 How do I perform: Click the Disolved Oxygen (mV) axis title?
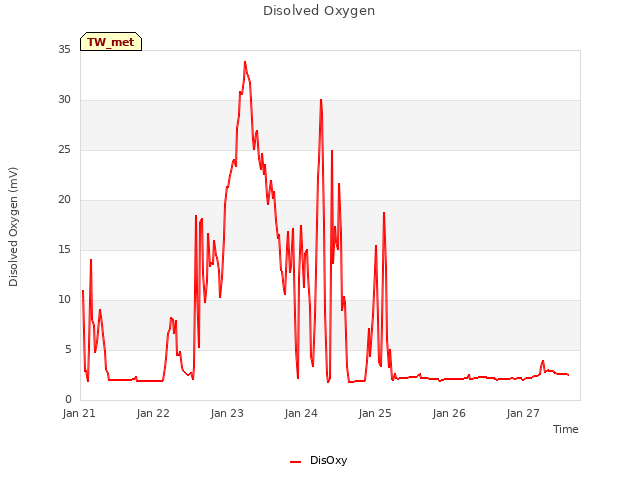(x=13, y=227)
